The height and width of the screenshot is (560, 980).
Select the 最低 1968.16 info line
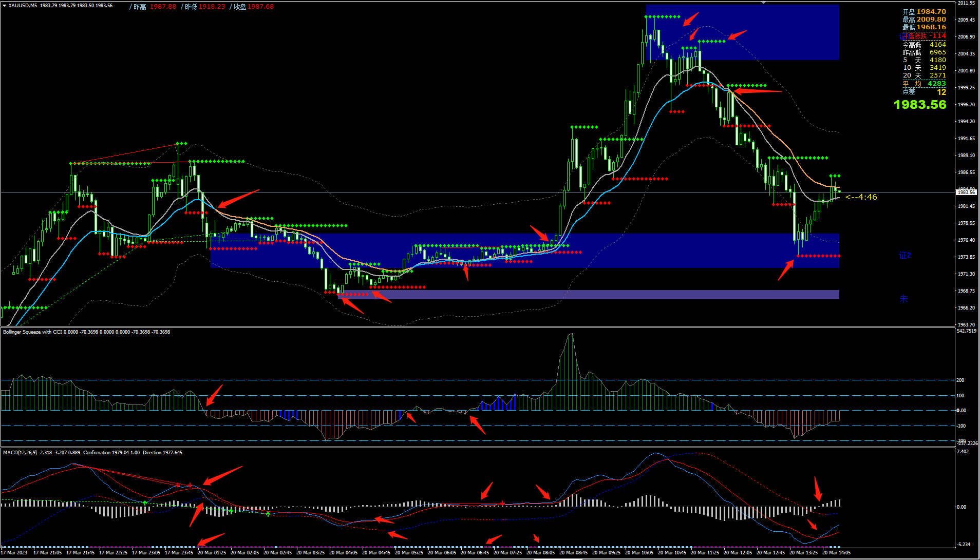point(924,27)
